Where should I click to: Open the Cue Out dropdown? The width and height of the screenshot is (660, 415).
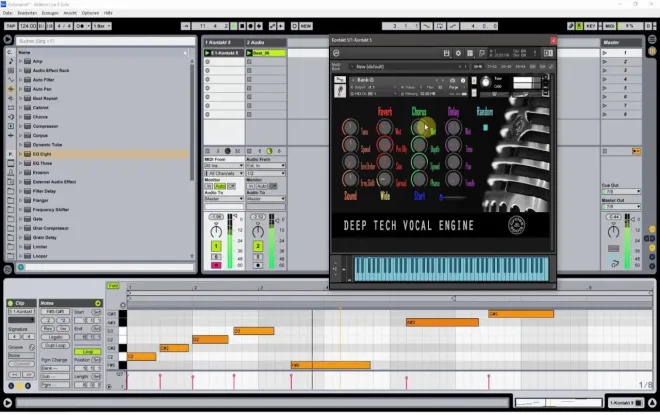click(621, 192)
